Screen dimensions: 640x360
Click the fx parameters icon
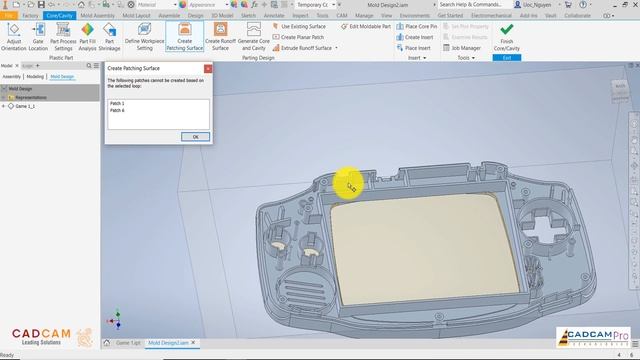click(x=254, y=4)
